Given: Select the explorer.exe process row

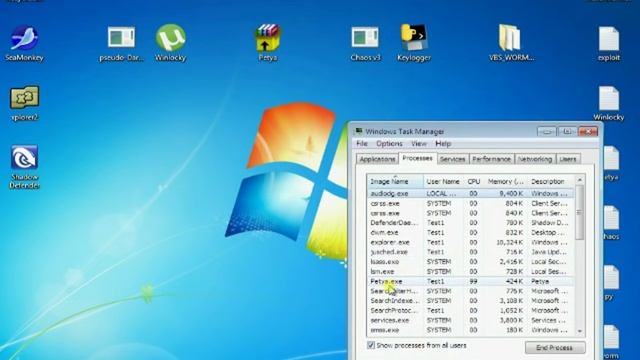Looking at the screenshot, I should click(471, 242).
